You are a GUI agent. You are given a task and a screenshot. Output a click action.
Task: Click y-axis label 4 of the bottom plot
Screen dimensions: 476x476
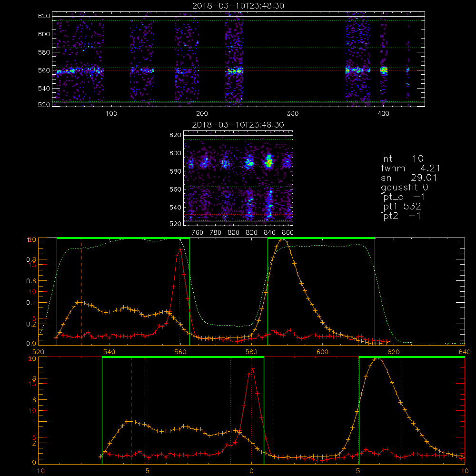pyautogui.click(x=34, y=422)
